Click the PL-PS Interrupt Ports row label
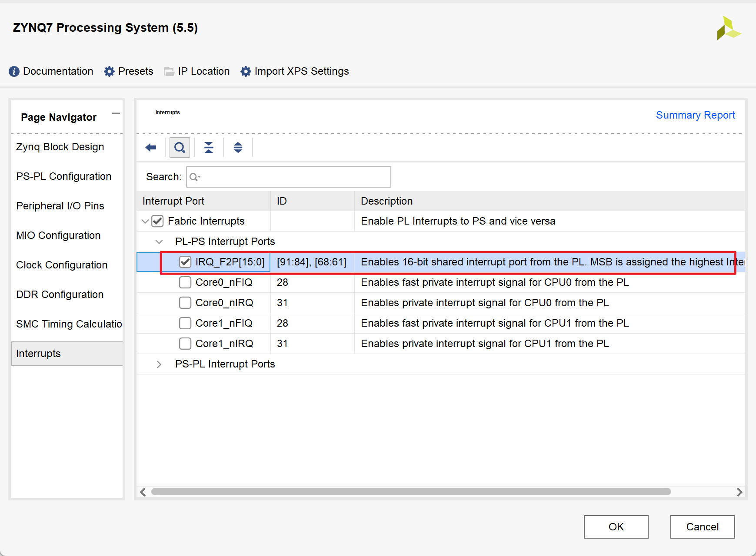 click(225, 242)
